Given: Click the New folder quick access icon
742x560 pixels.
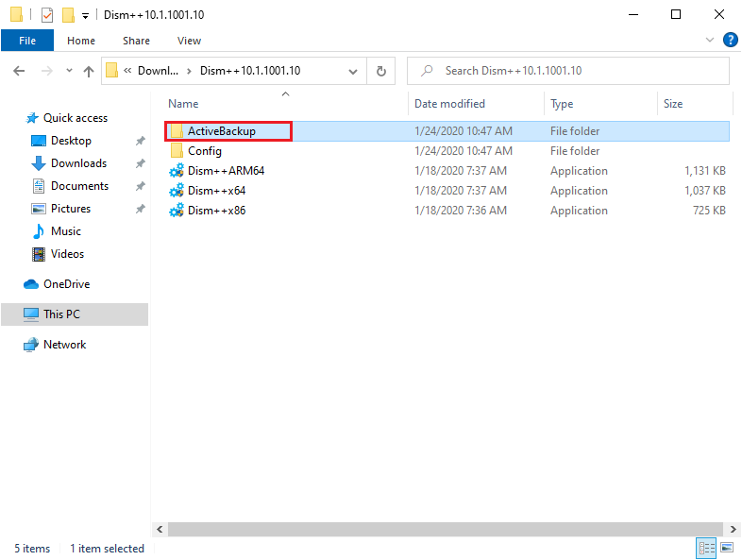Looking at the screenshot, I should tap(68, 15).
